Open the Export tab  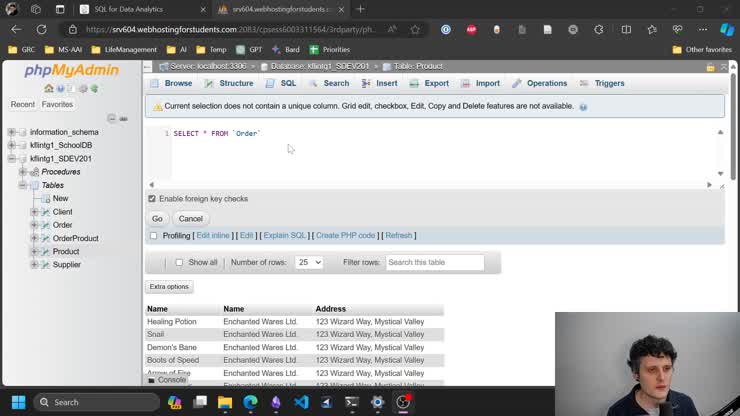[x=429, y=83]
